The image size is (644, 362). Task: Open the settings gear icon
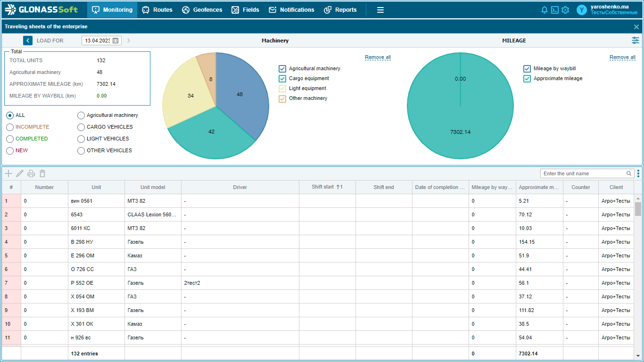click(x=565, y=10)
